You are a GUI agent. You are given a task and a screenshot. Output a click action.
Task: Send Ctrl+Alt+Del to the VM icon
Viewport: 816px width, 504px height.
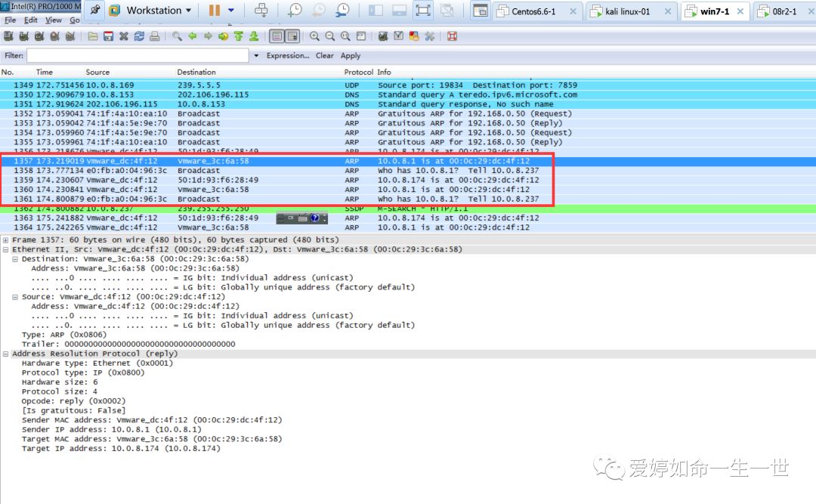click(x=261, y=11)
